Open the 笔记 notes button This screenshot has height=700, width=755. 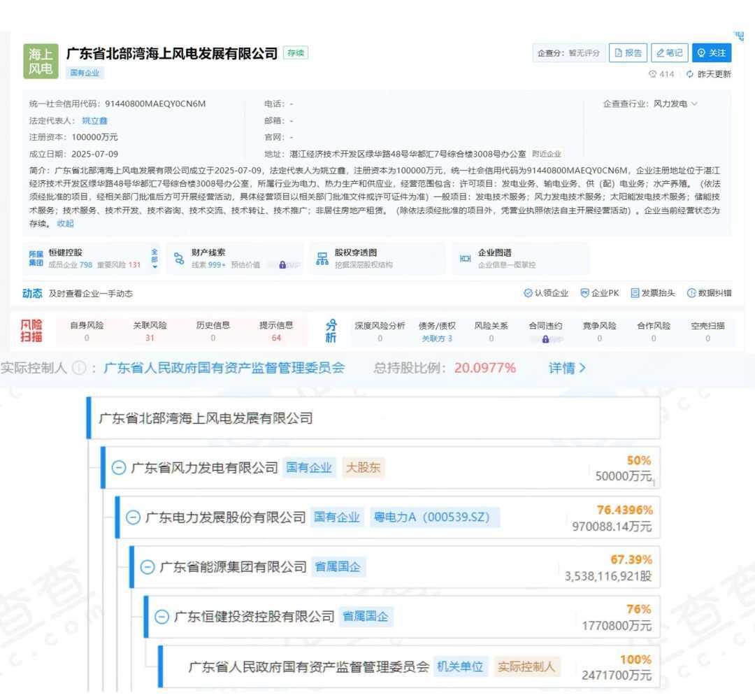click(669, 53)
